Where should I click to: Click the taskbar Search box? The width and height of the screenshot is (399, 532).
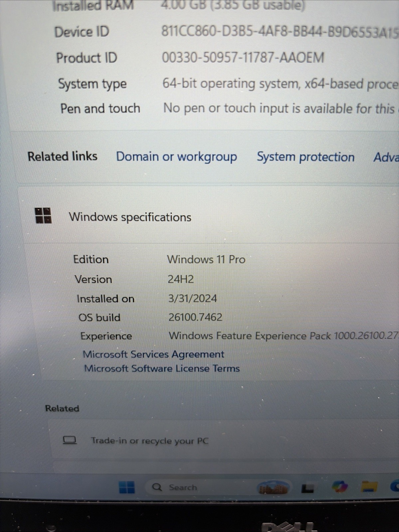pyautogui.click(x=218, y=487)
